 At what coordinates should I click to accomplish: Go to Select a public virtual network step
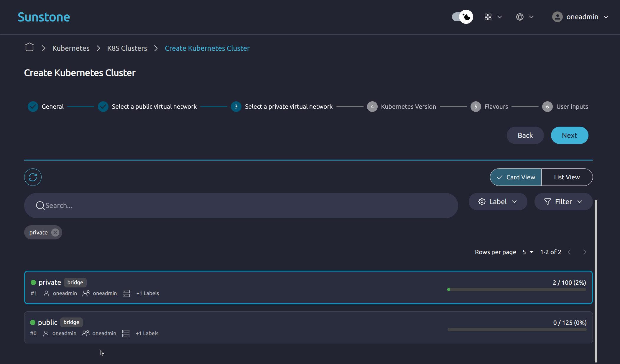tap(147, 106)
